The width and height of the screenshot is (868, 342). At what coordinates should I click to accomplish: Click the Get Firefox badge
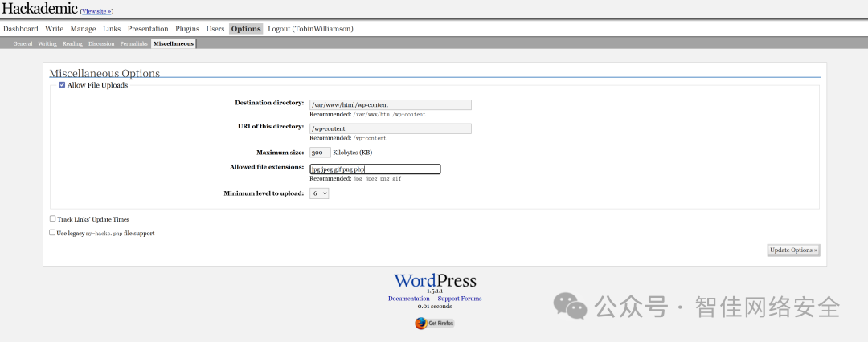click(x=435, y=324)
